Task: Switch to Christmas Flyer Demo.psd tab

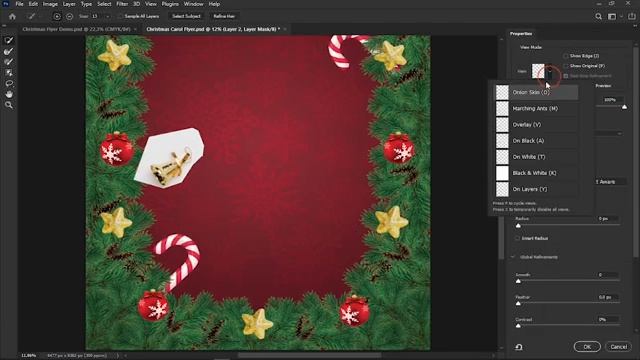Action: 76,29
